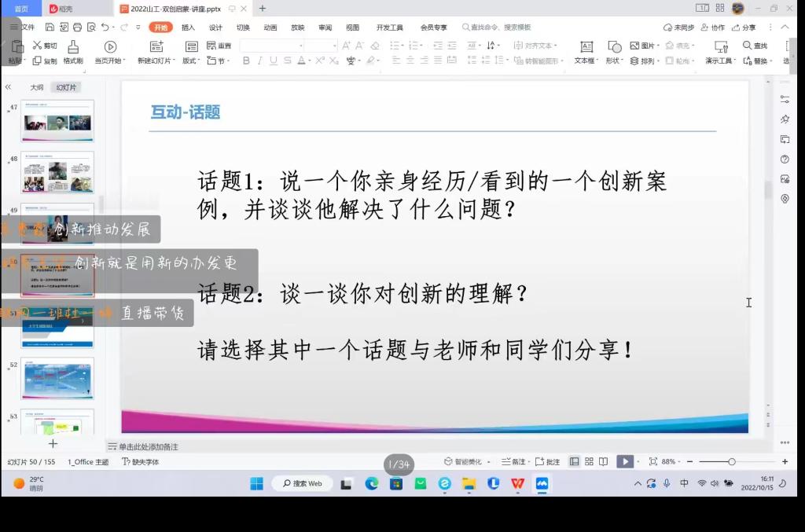The height and width of the screenshot is (532, 805).
Task: Click the Cut (剪切) scissors icon
Action: [x=37, y=46]
